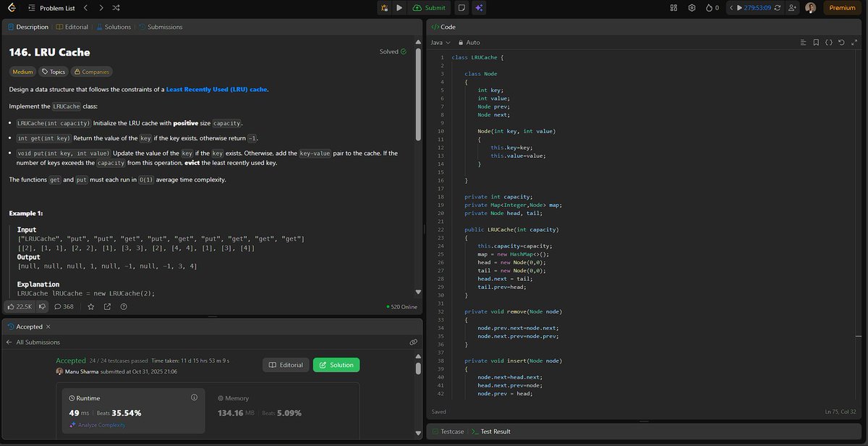The width and height of the screenshot is (868, 446).
Task: Go to the previous problem arrow
Action: pos(85,7)
